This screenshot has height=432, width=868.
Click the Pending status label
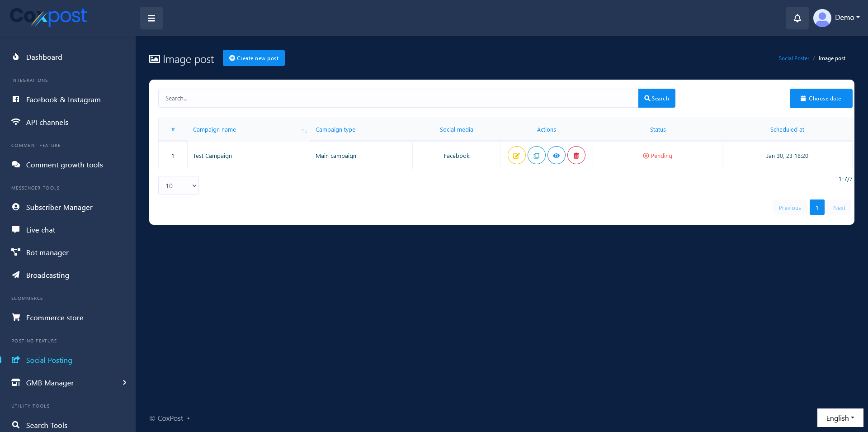[x=658, y=156]
